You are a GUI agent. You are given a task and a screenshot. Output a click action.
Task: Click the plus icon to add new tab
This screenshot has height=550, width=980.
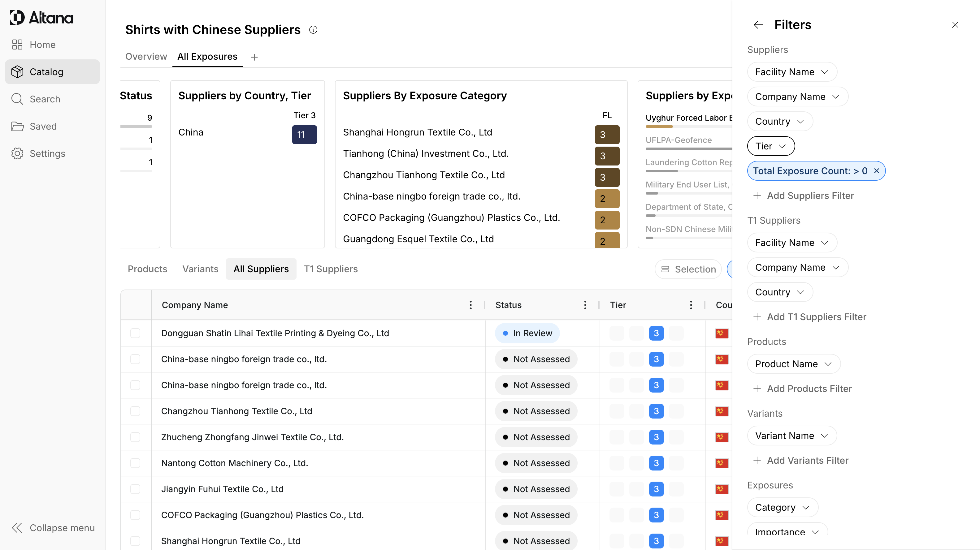[x=254, y=57]
